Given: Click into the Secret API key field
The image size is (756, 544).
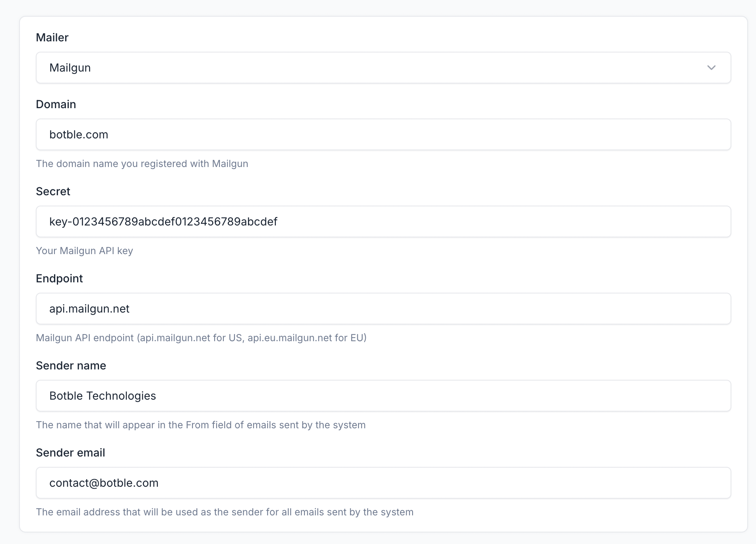Looking at the screenshot, I should click(x=383, y=221).
